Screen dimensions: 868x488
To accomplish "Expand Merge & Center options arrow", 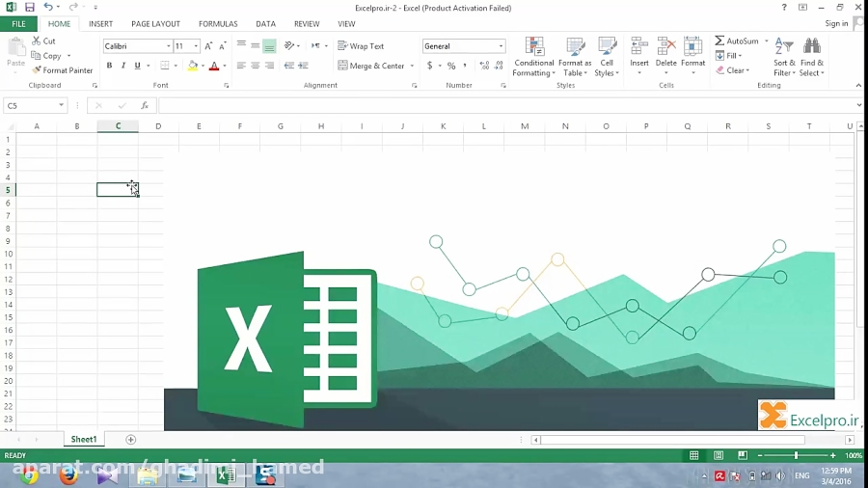I will pos(412,66).
